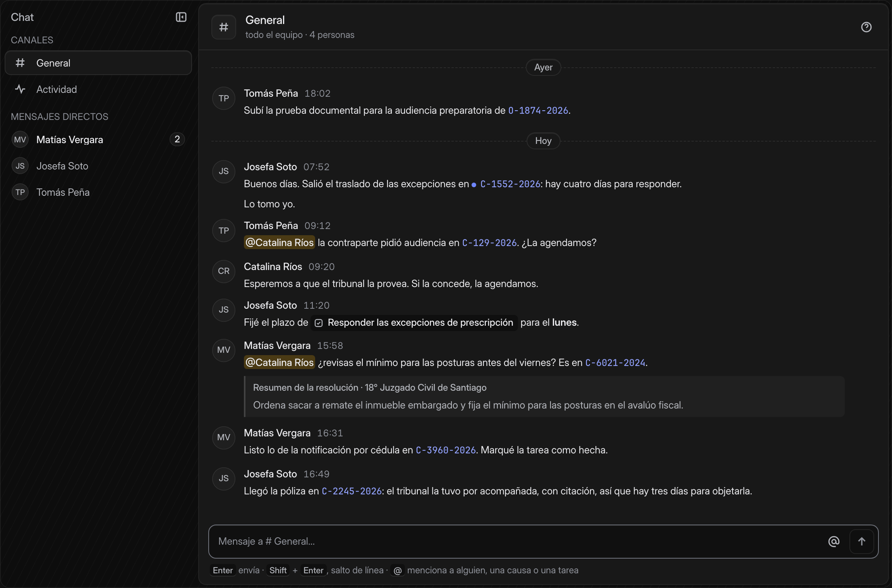Click the General channel hash icon in header
The height and width of the screenshot is (588, 892).
(x=224, y=27)
